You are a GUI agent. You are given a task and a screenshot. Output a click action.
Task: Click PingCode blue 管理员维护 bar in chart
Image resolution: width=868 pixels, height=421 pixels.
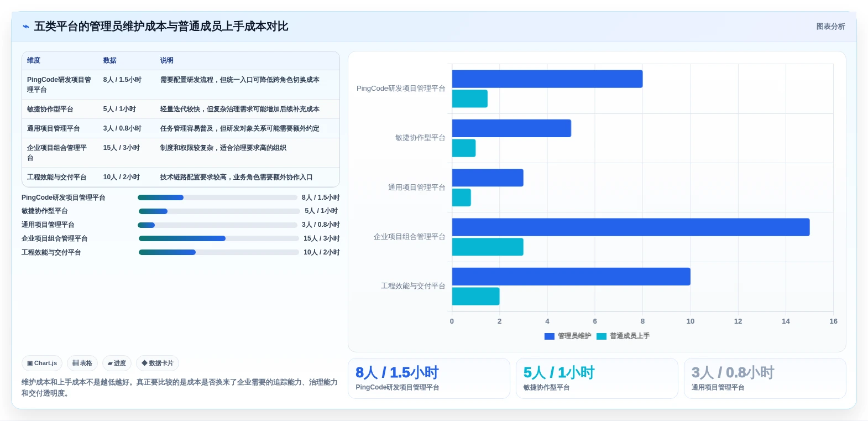click(547, 79)
